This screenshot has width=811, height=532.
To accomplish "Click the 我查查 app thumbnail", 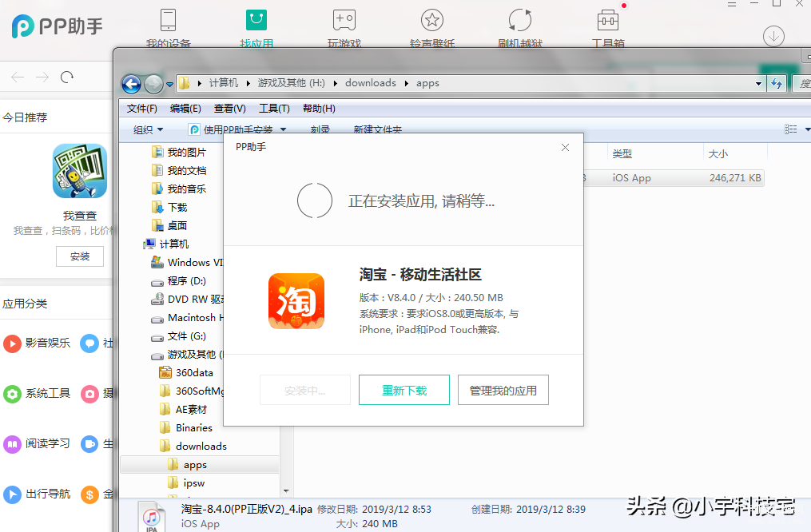I will pyautogui.click(x=80, y=171).
